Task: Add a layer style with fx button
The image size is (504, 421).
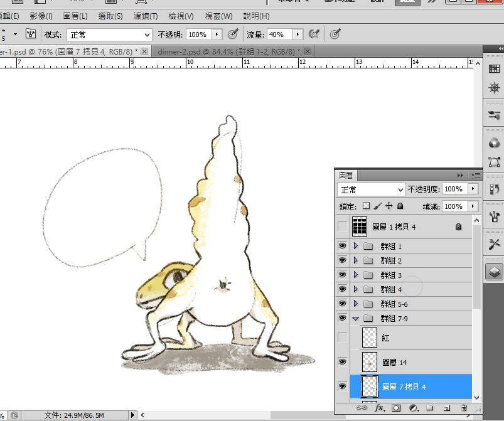Action: (x=379, y=408)
